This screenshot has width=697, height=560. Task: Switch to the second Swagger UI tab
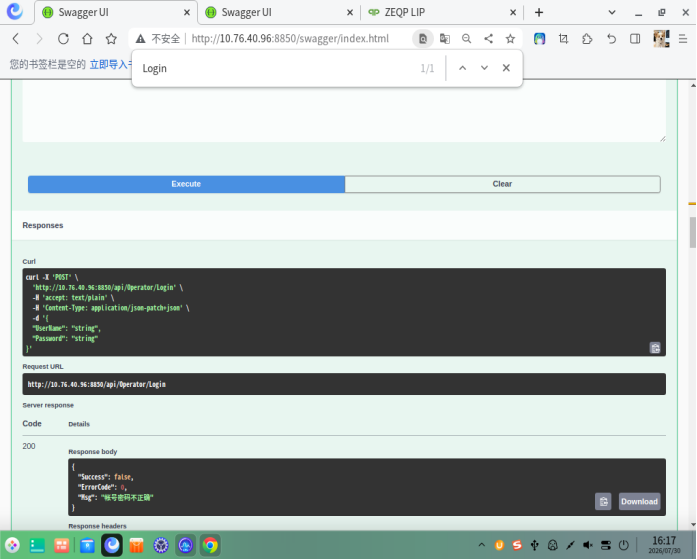click(x=277, y=12)
